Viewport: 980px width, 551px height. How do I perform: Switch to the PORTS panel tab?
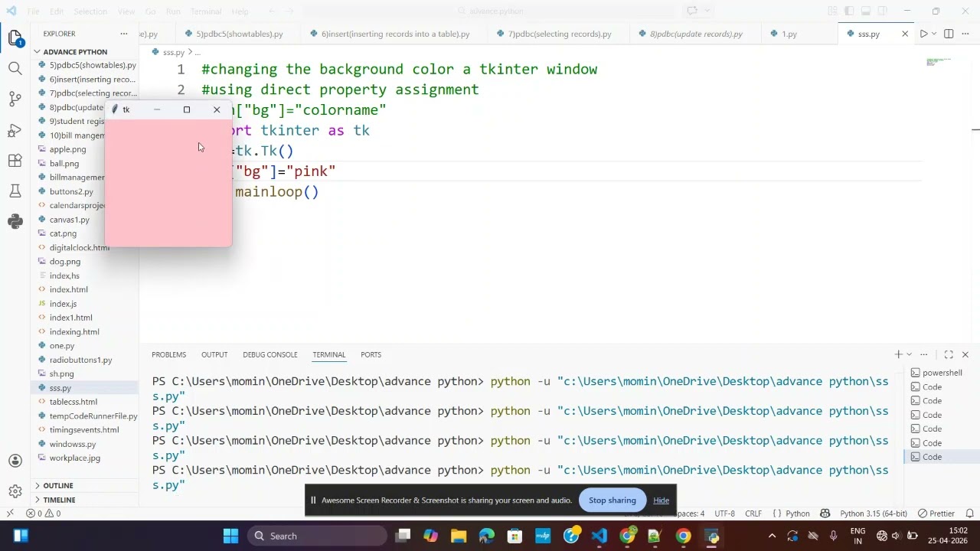[371, 354]
